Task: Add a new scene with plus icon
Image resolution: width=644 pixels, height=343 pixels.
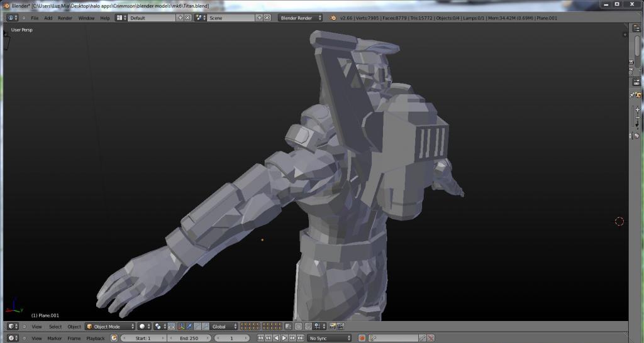Action: coord(259,18)
